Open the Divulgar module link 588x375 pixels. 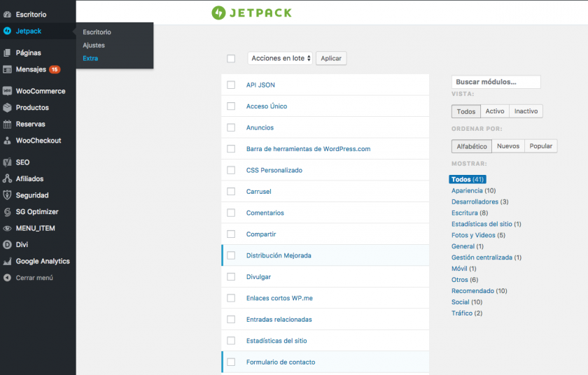tap(258, 277)
